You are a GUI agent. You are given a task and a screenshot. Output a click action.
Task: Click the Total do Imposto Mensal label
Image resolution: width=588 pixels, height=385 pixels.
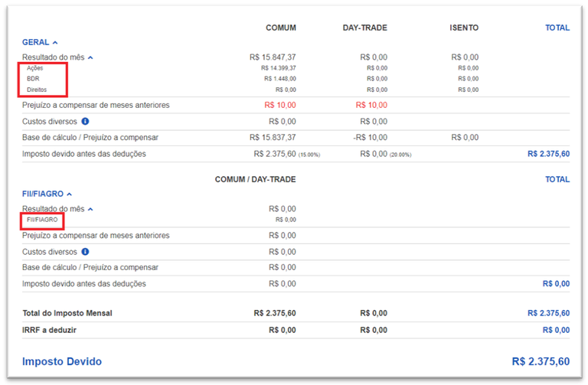(67, 313)
